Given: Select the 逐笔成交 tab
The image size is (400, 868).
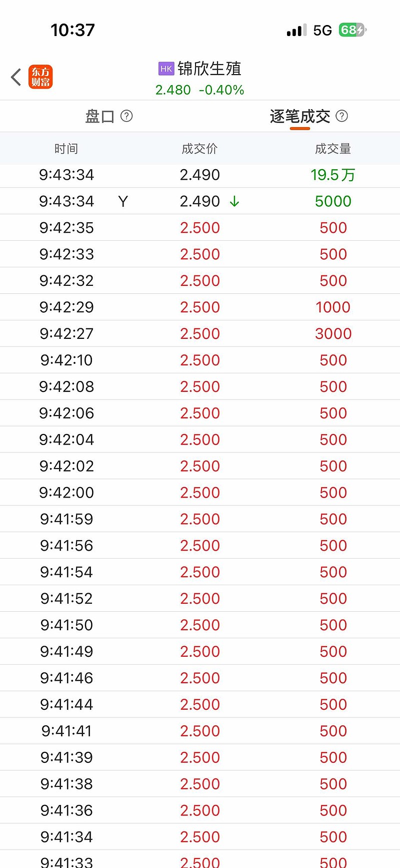Looking at the screenshot, I should [x=300, y=117].
